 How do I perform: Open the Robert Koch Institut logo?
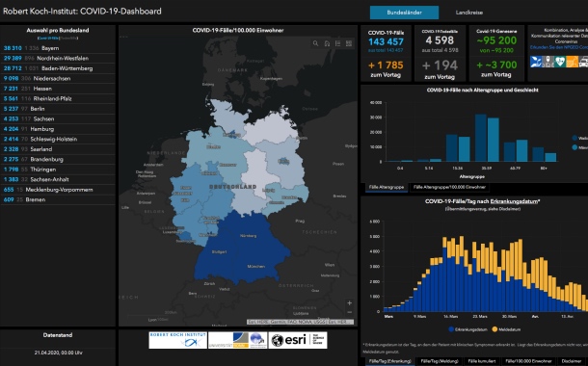coord(177,340)
